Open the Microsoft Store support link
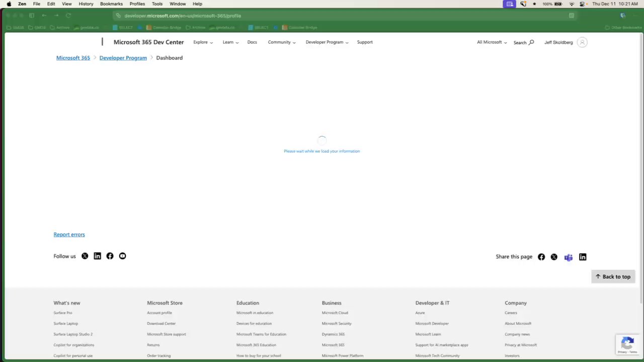The width and height of the screenshot is (644, 362). pyautogui.click(x=167, y=334)
